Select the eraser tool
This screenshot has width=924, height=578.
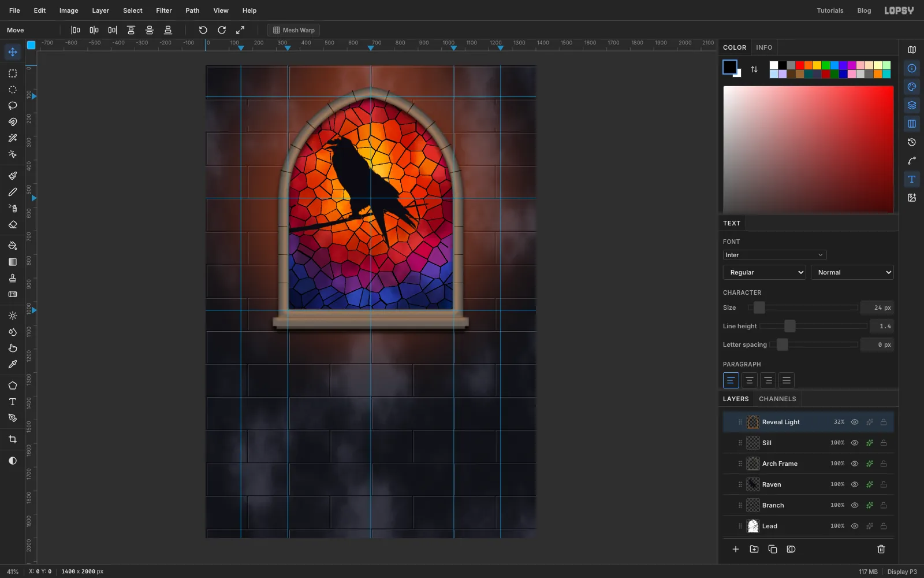(13, 224)
